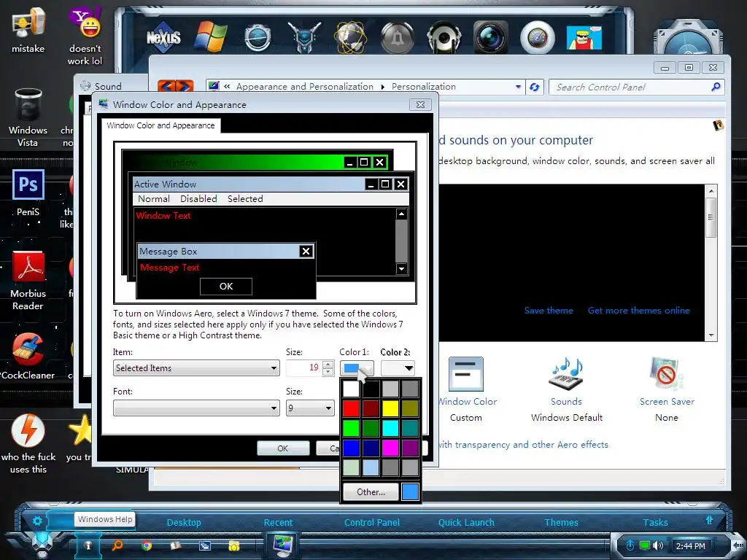The width and height of the screenshot is (747, 560).
Task: Expand the address bar history dropdown arrow
Action: pos(519,87)
